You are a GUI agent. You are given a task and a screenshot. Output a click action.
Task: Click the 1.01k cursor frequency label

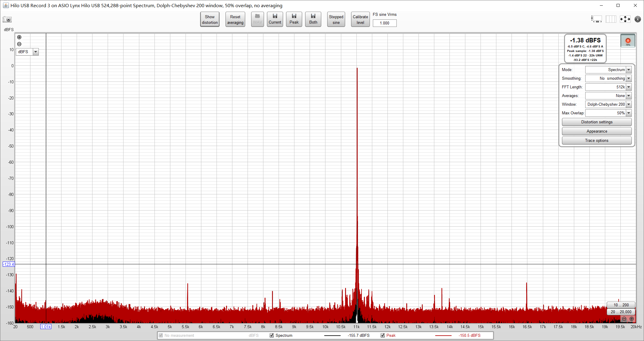[x=46, y=327]
